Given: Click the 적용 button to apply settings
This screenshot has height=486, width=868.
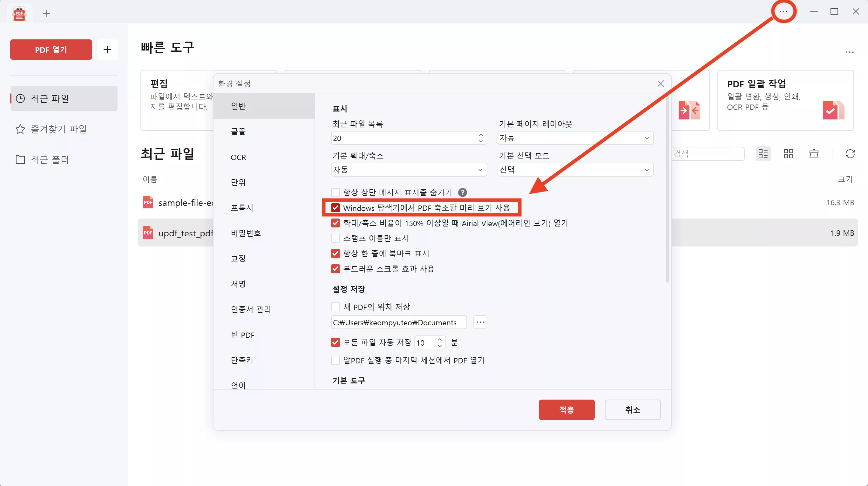Looking at the screenshot, I should (566, 409).
